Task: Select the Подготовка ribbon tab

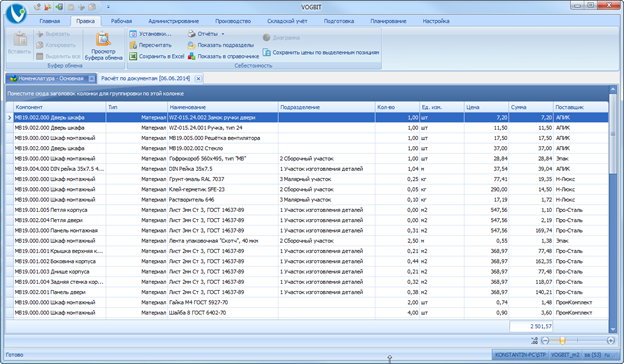Action: (339, 21)
